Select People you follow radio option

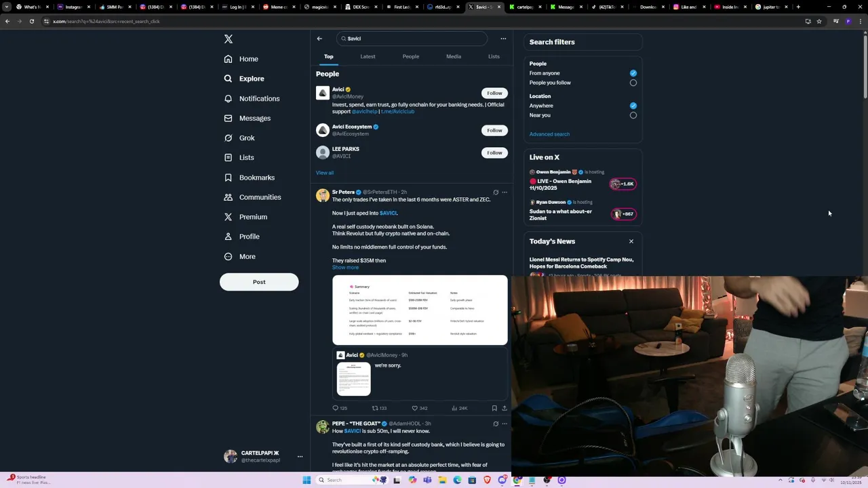pyautogui.click(x=633, y=83)
